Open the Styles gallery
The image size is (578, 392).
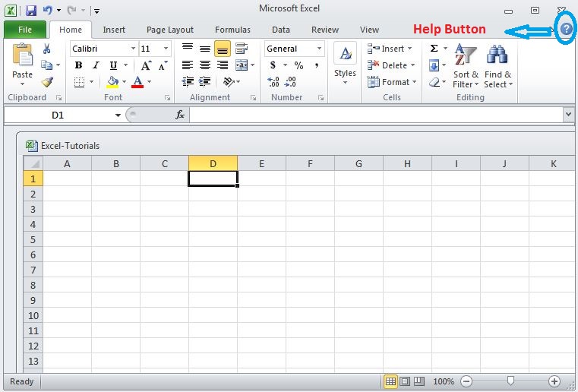[x=345, y=63]
